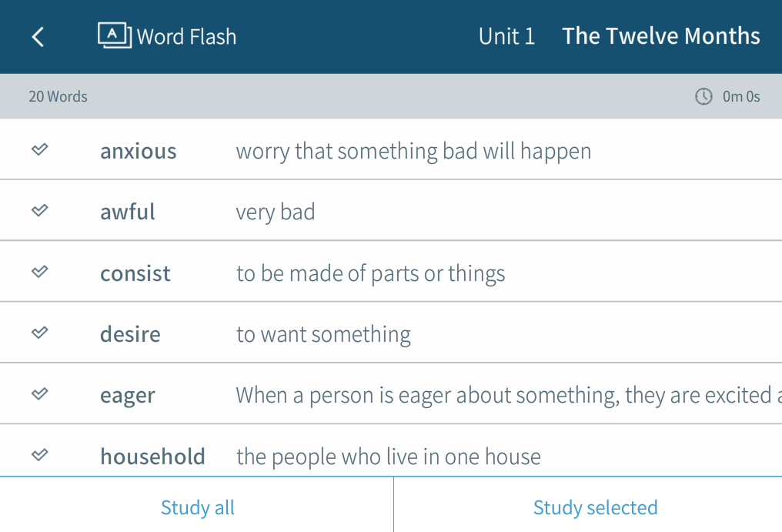Toggle the check mark for household
The height and width of the screenshot is (532, 782).
40,455
